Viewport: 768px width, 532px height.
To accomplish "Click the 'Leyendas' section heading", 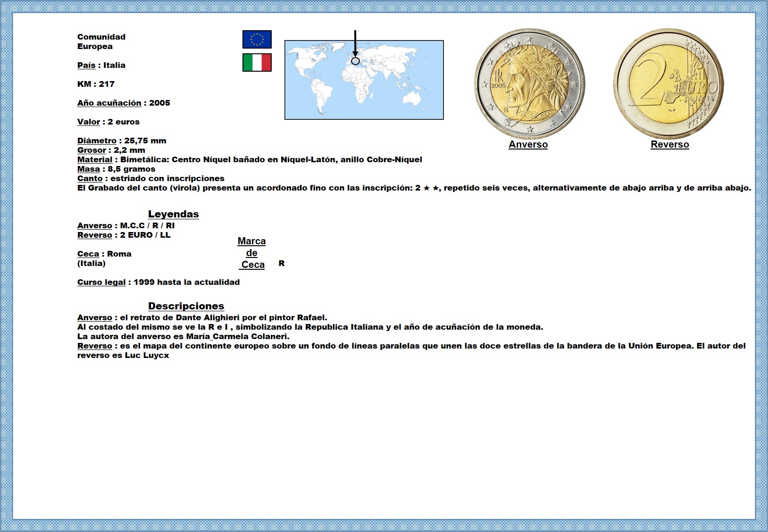I will 173,214.
